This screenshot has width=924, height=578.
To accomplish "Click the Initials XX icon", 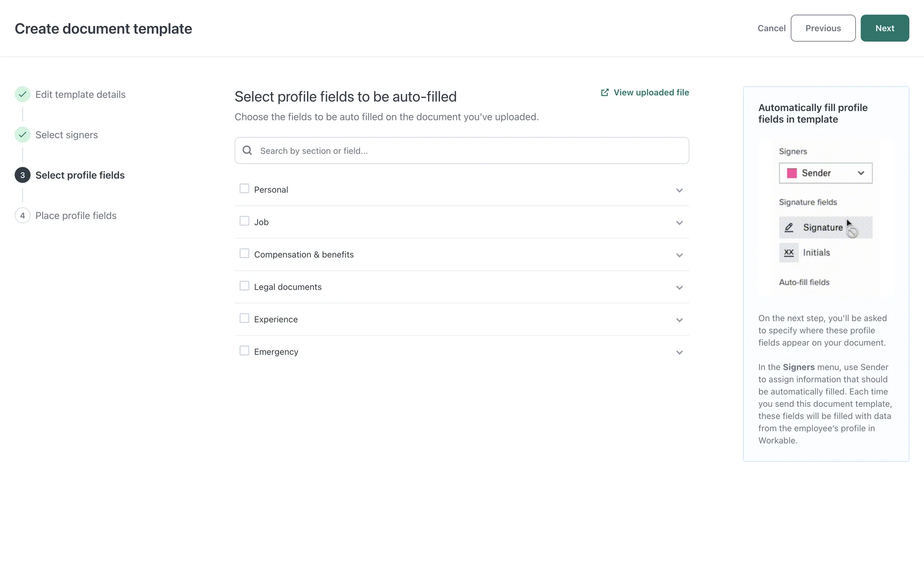I will pyautogui.click(x=789, y=252).
